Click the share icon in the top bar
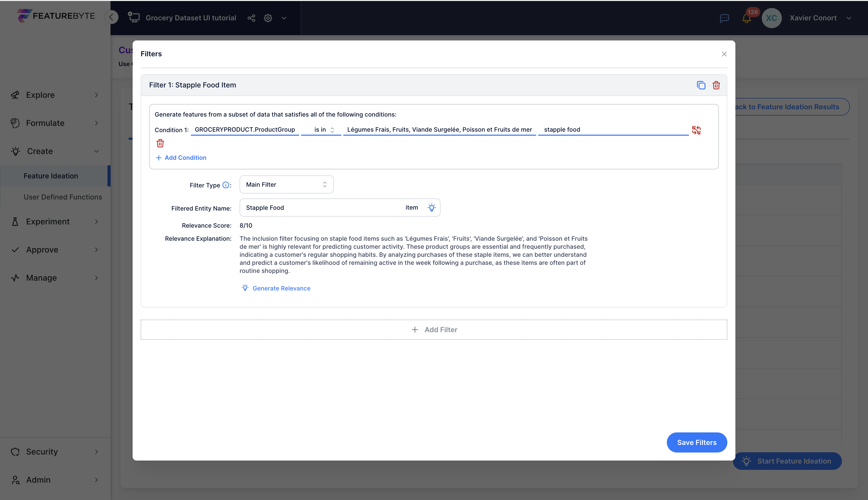The image size is (868, 500). [x=251, y=18]
